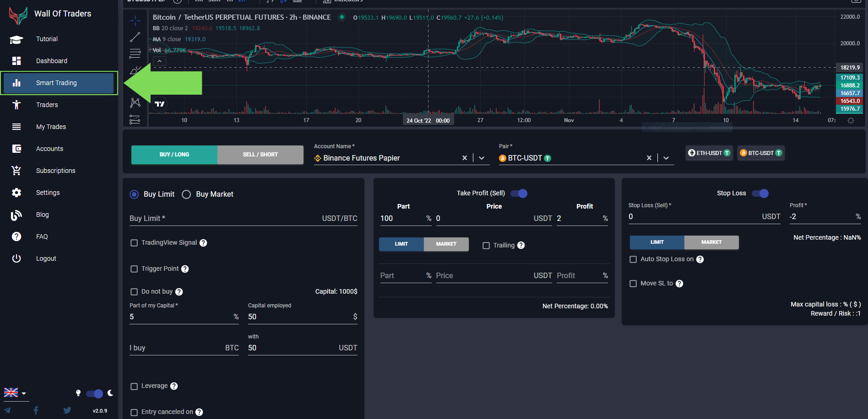The image size is (868, 419).
Task: Click the TradingView logo on the chart
Action: click(159, 104)
